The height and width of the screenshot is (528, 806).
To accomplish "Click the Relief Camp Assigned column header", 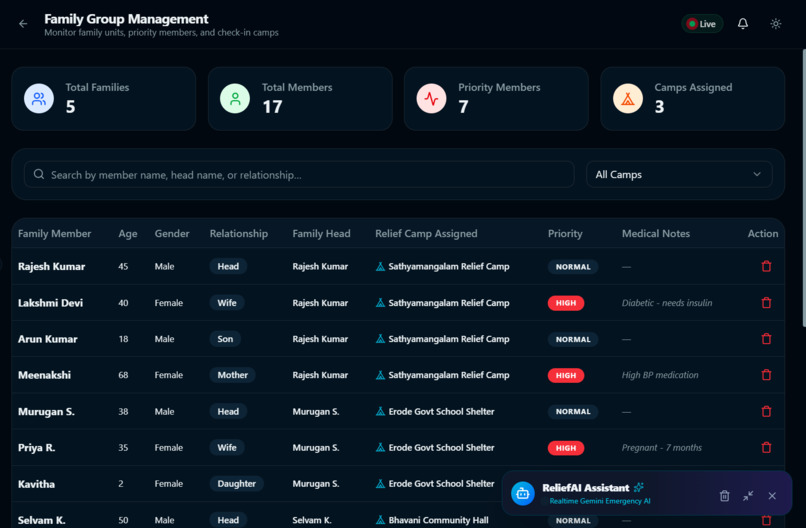I will click(x=426, y=233).
